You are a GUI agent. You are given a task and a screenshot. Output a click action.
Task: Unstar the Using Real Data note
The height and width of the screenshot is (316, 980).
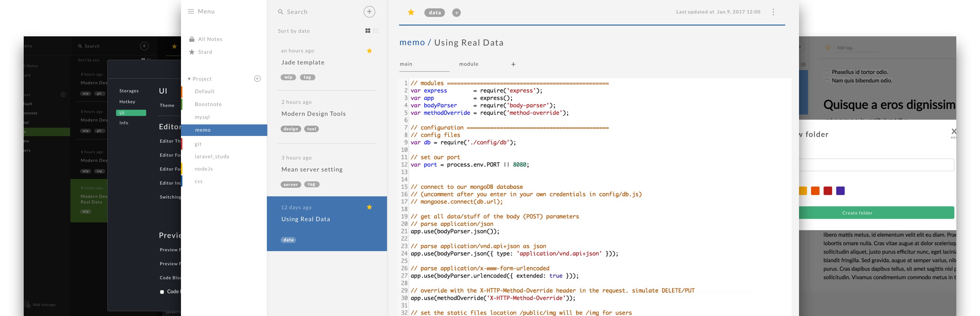click(369, 207)
